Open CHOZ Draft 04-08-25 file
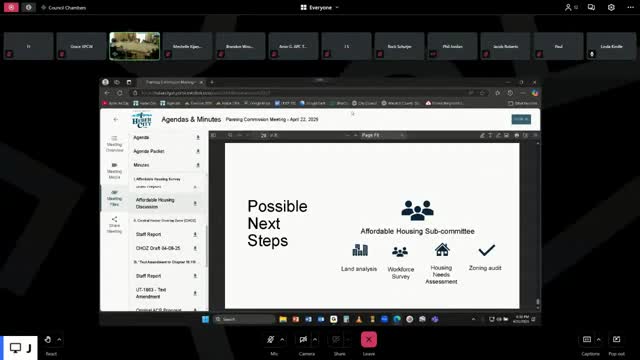 [158, 248]
